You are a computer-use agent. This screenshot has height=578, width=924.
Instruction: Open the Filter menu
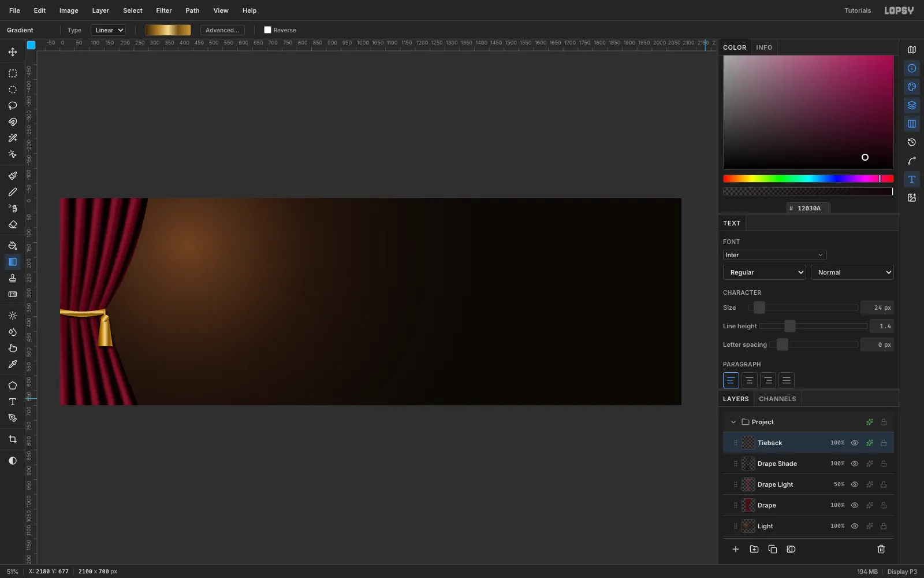click(x=164, y=10)
